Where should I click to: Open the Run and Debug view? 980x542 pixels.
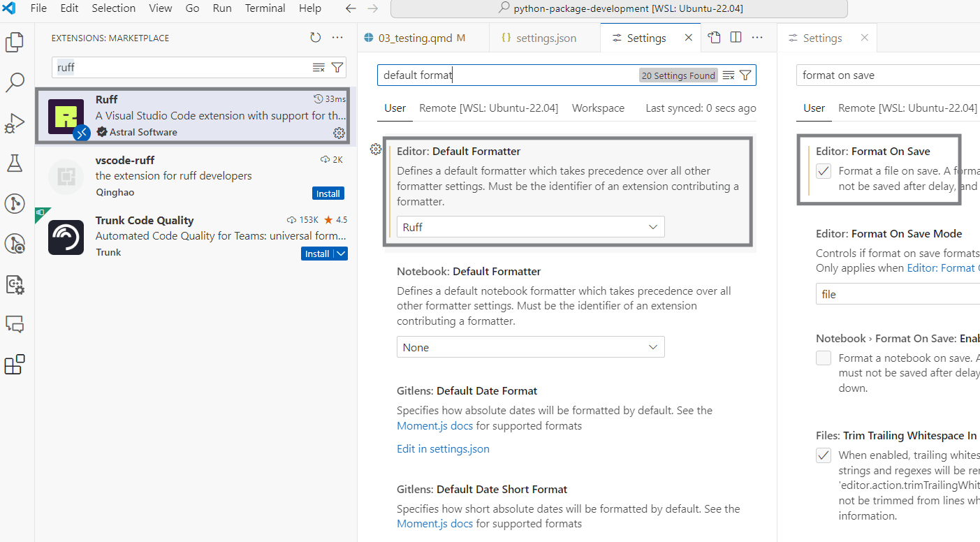tap(15, 123)
